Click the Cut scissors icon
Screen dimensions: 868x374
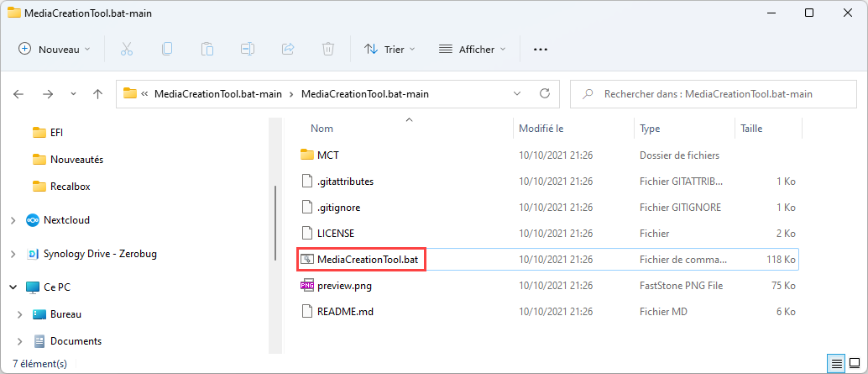point(127,49)
